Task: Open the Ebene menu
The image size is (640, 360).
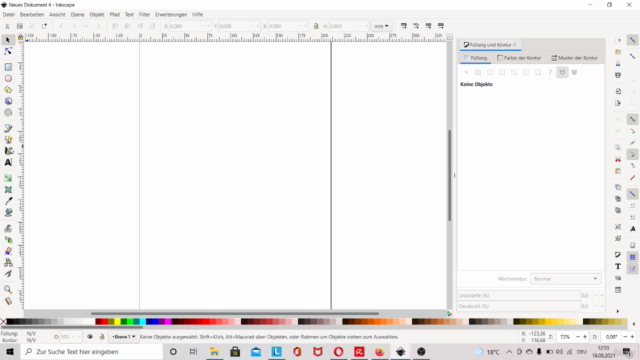Action: tap(77, 15)
